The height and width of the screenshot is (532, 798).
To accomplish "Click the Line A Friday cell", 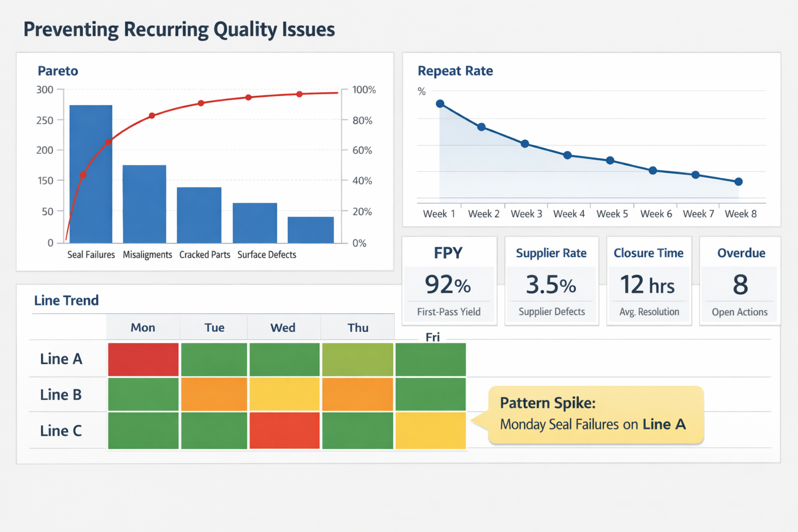I will pyautogui.click(x=431, y=360).
